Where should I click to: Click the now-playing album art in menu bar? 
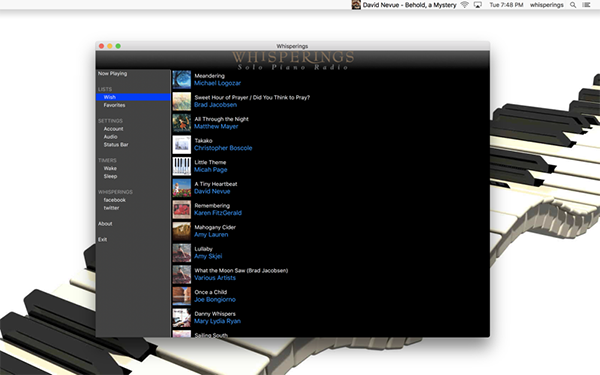pyautogui.click(x=356, y=5)
